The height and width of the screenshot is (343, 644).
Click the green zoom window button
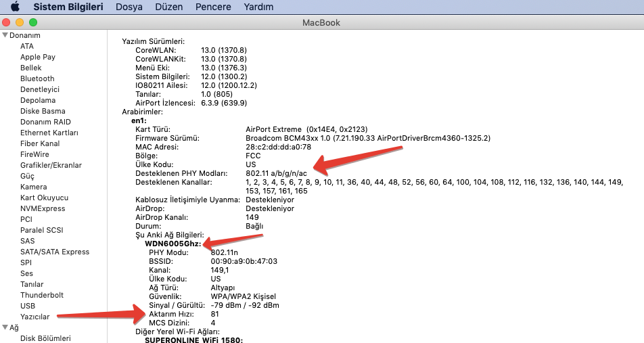pyautogui.click(x=32, y=22)
